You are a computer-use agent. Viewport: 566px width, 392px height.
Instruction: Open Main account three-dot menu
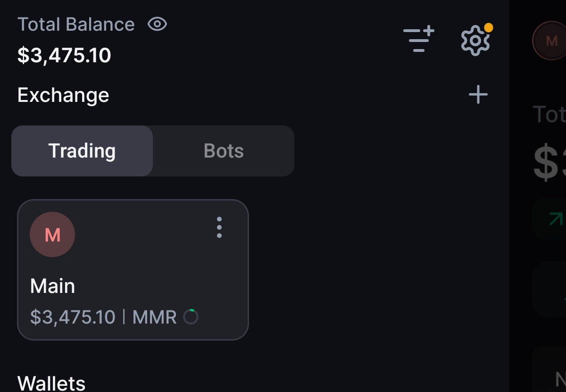tap(219, 227)
